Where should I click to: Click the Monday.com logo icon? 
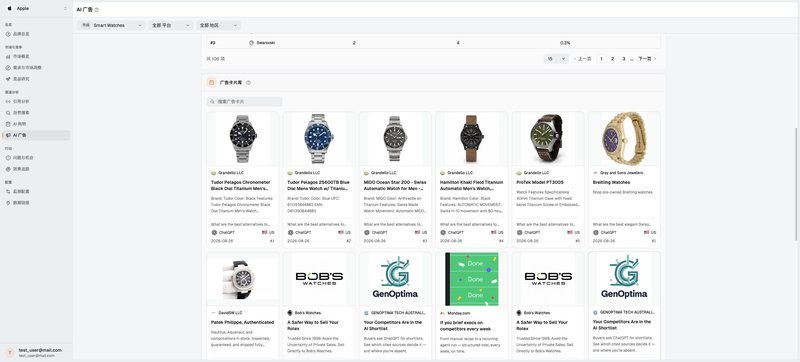(x=443, y=313)
